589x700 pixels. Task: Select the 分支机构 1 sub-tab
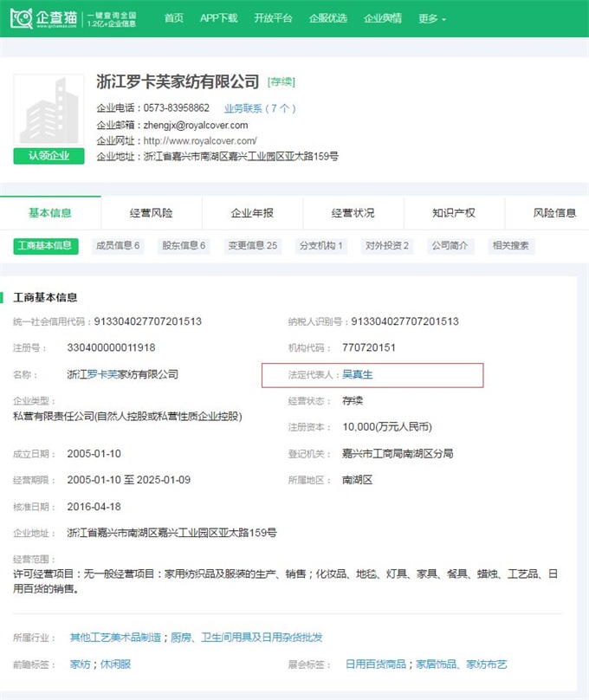tap(320, 245)
